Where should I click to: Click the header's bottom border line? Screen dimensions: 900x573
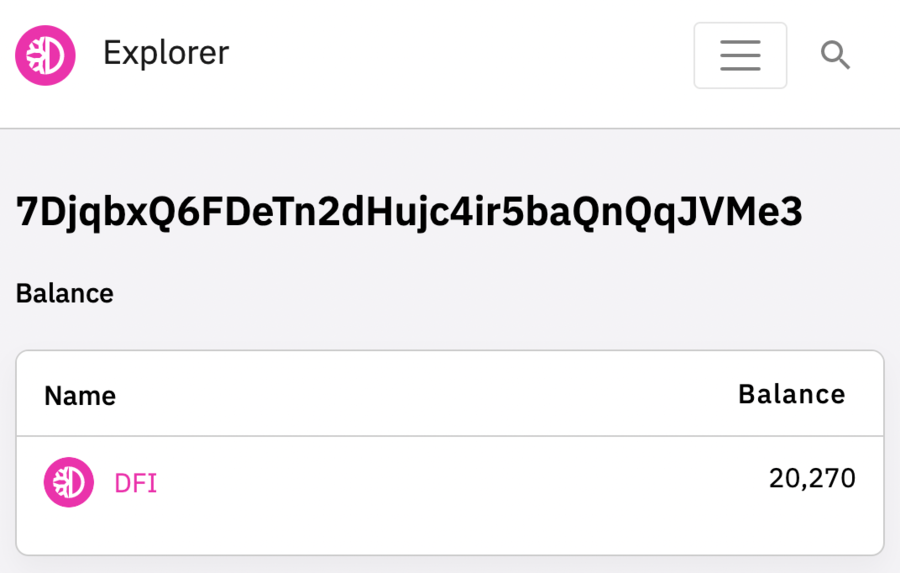[x=450, y=128]
